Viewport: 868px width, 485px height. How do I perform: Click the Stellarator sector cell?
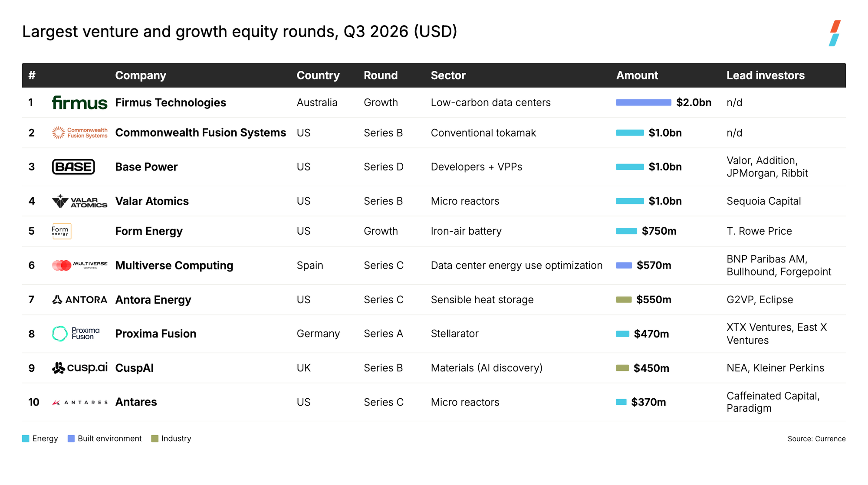454,334
